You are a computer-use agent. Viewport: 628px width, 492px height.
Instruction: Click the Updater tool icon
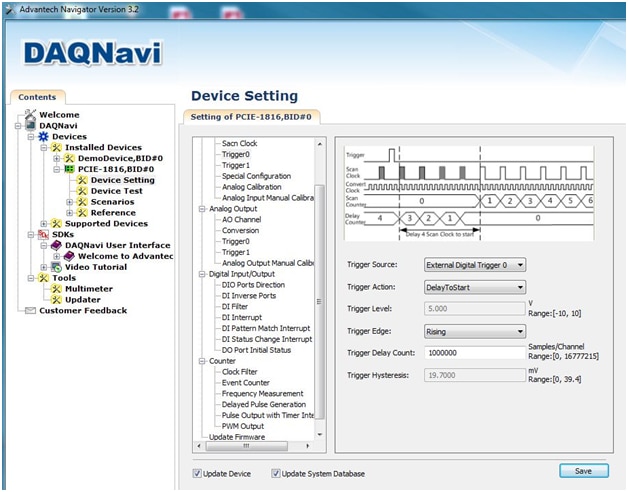point(56,299)
